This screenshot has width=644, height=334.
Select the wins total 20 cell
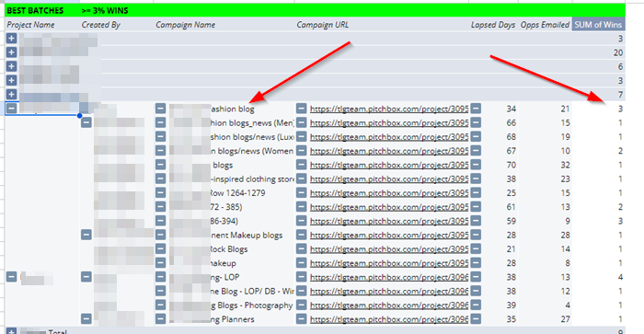[618, 52]
